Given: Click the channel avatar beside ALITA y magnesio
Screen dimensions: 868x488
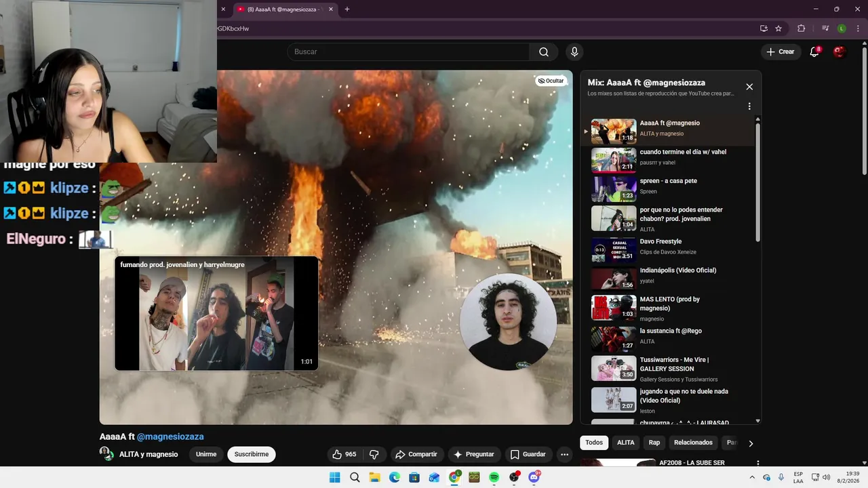Looking at the screenshot, I should pyautogui.click(x=106, y=454).
